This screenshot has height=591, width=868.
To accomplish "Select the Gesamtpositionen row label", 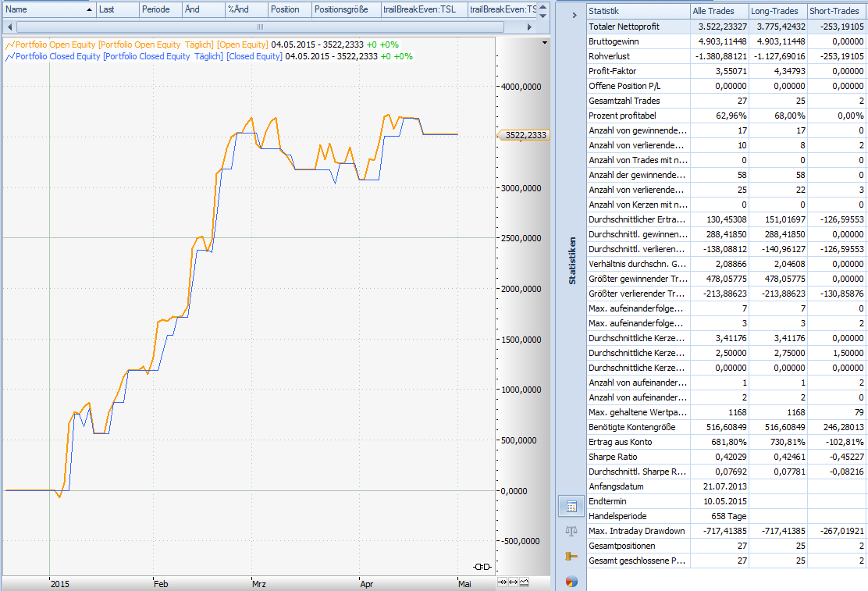I will point(621,546).
